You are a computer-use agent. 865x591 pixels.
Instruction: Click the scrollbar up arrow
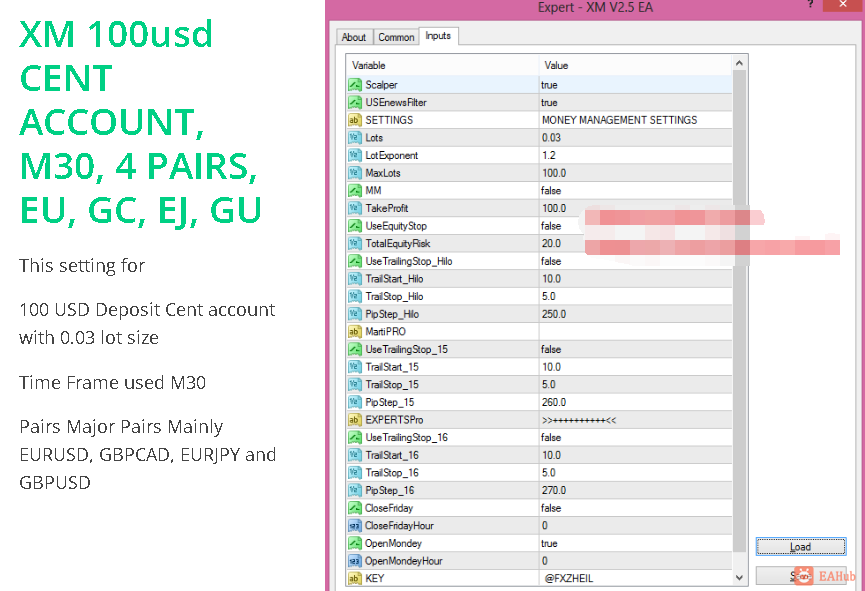pyautogui.click(x=739, y=63)
